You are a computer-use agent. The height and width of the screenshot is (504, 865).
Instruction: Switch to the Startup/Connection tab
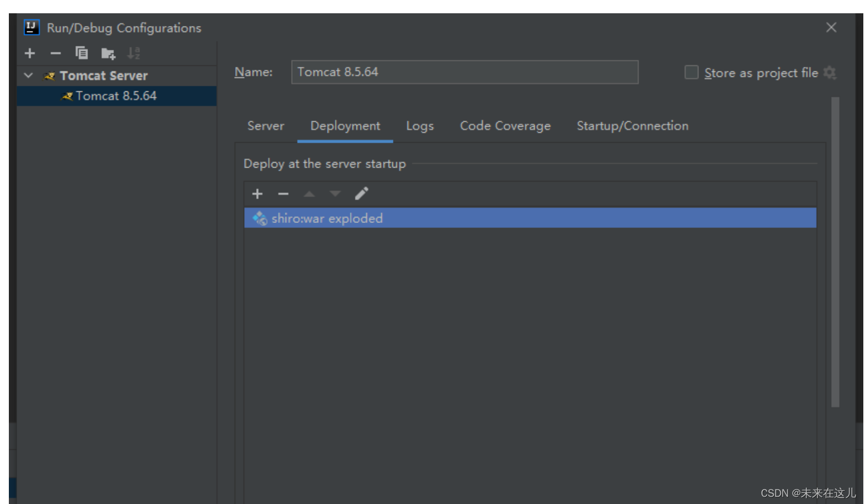click(x=633, y=126)
